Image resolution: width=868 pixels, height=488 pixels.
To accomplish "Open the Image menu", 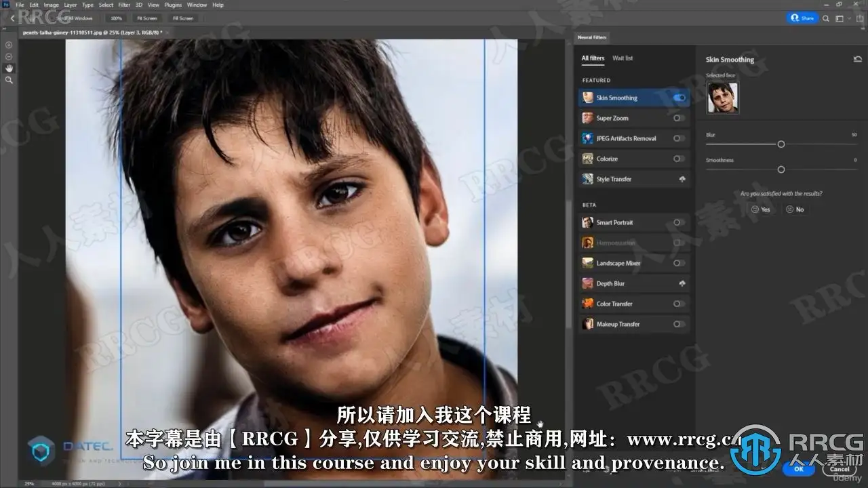I will tap(52, 5).
